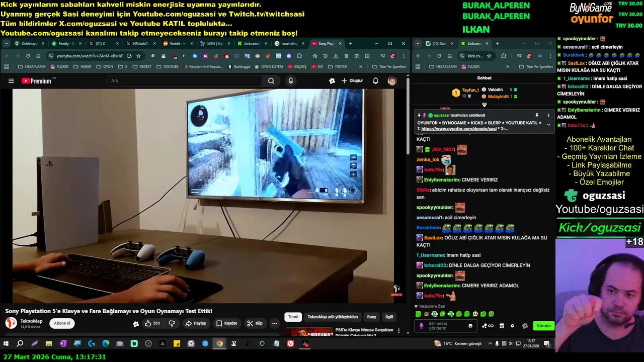Open Chrome extensions puzzle icon in the YouTube window
644x362 pixels.
(x=299, y=56)
